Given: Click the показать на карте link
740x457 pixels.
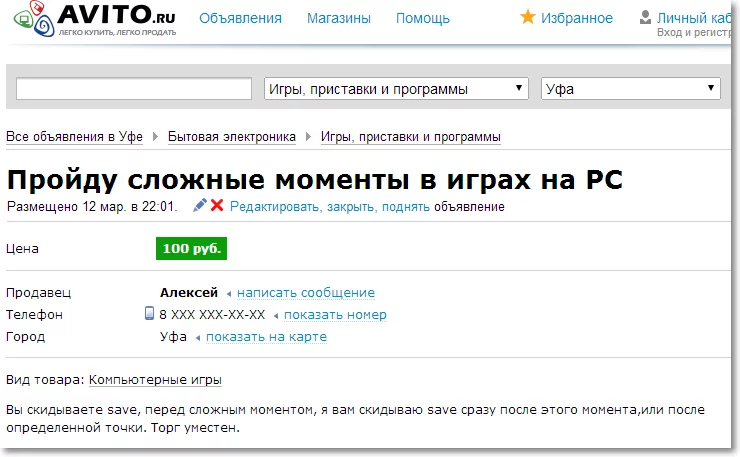Looking at the screenshot, I should (x=266, y=337).
